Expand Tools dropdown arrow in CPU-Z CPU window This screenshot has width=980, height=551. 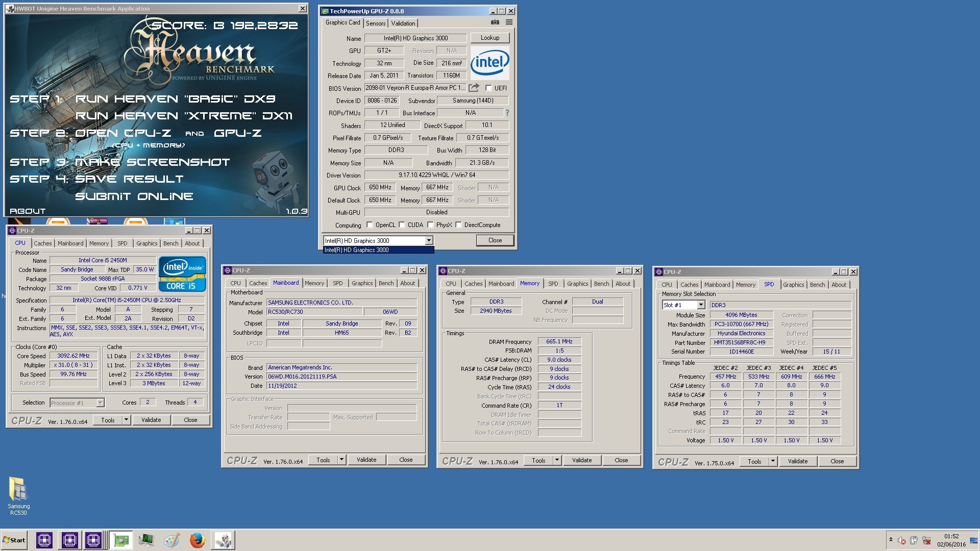pyautogui.click(x=126, y=420)
